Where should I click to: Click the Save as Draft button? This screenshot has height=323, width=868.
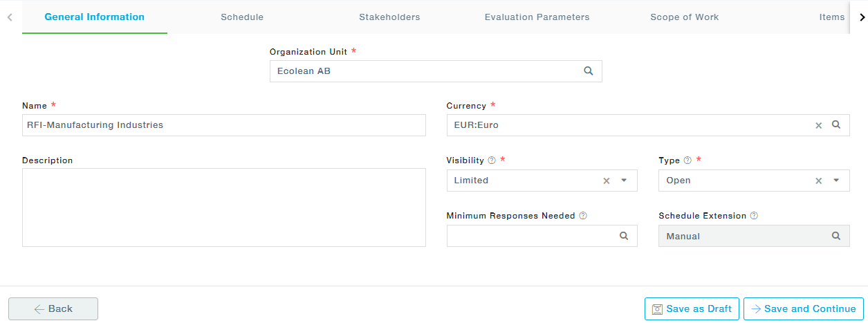[692, 309]
